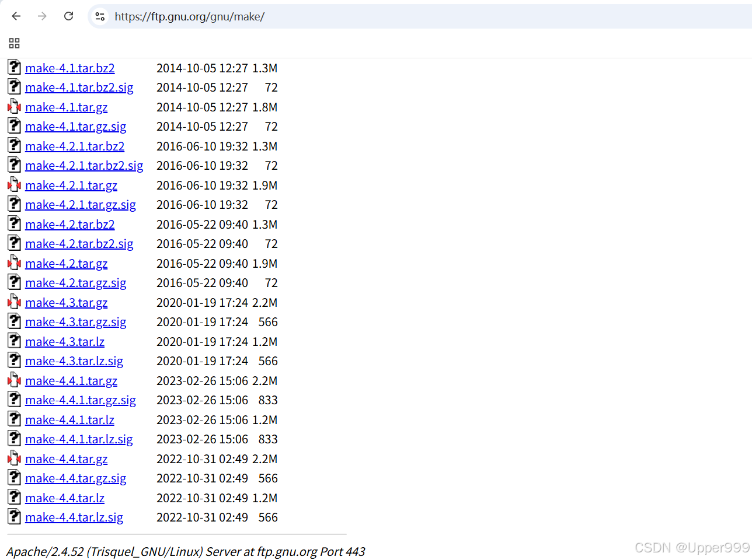The image size is (752, 560).
Task: Click file icon beside make-4.3.tar.gz.sig
Action: 15,321
